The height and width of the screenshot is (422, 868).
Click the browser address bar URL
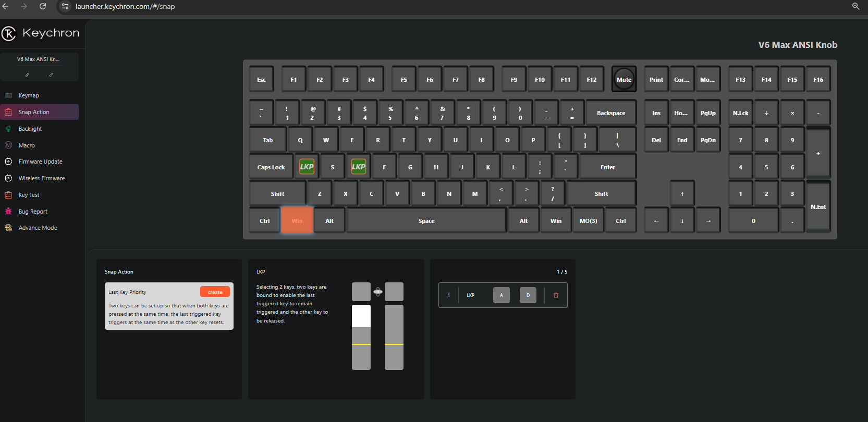pyautogui.click(x=125, y=6)
